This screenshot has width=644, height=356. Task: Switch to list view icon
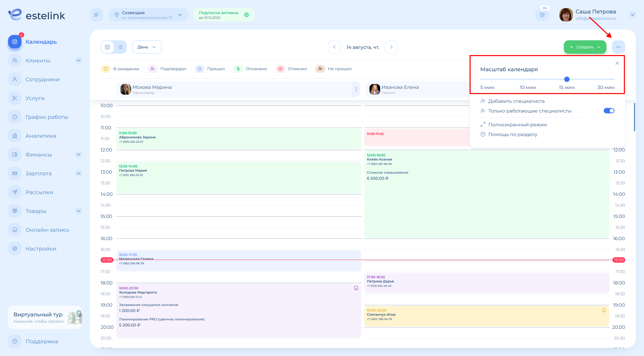coord(120,47)
